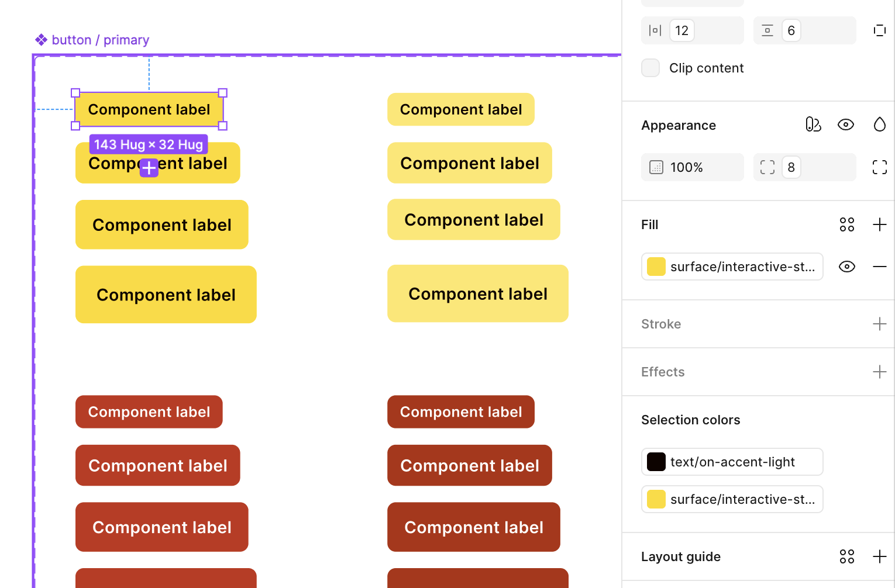Select the dark red Component label button

point(149,411)
